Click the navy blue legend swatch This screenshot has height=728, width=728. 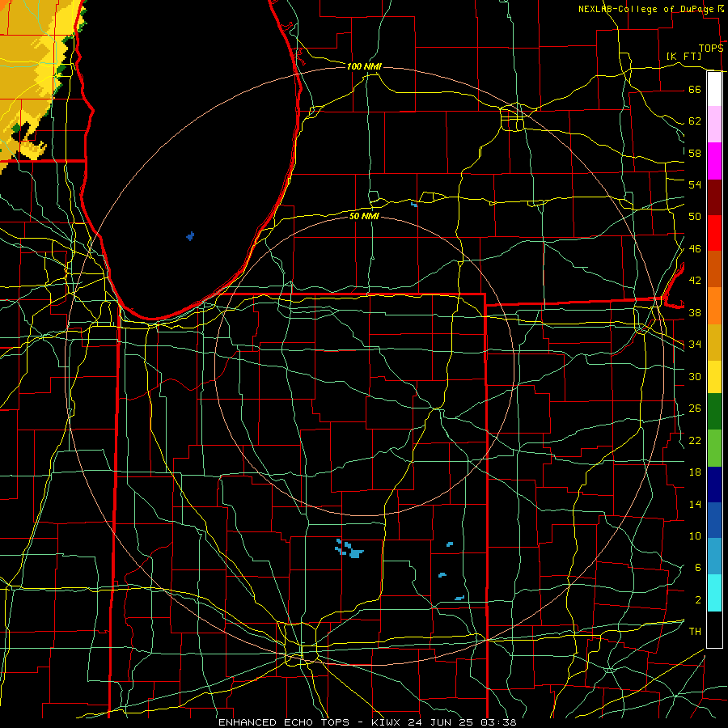(x=714, y=485)
